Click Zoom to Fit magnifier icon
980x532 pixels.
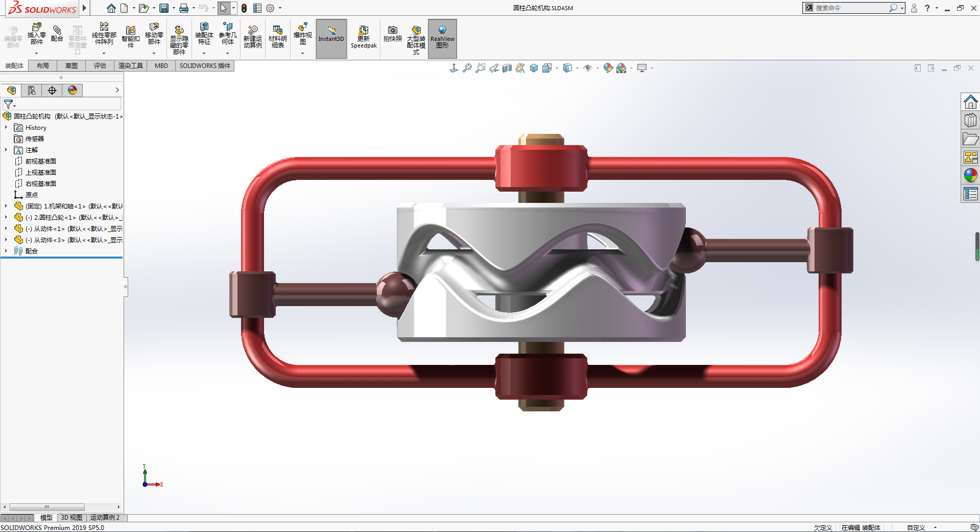tap(467, 68)
